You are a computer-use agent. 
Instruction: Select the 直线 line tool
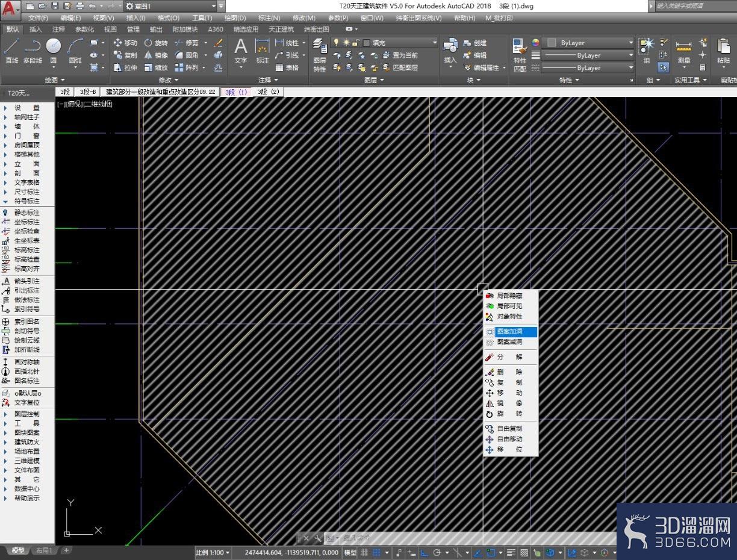12,51
